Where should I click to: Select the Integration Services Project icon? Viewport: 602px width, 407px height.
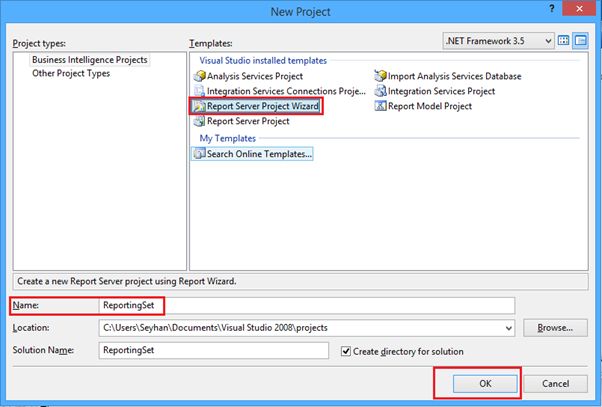click(381, 91)
